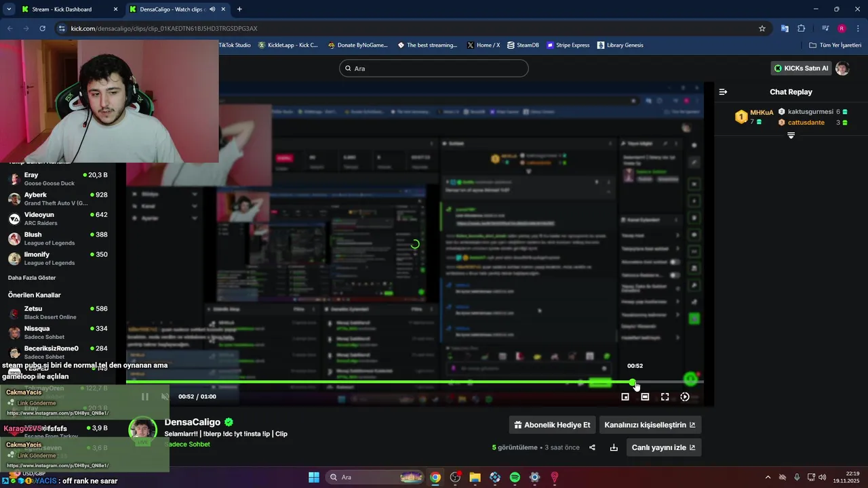868x488 pixels.
Task: Expand the gift leaderboard with down arrow
Action: click(x=791, y=136)
